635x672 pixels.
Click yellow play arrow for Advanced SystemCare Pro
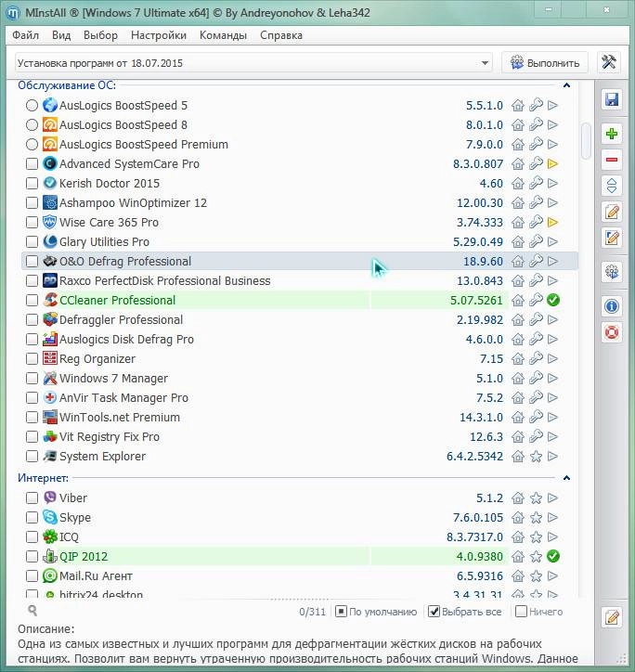[x=553, y=163]
